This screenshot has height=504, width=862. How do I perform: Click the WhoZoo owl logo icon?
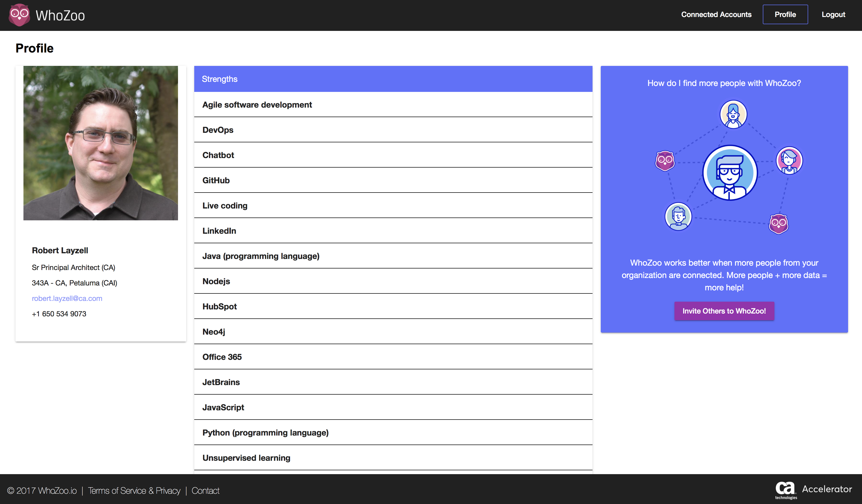tap(20, 15)
